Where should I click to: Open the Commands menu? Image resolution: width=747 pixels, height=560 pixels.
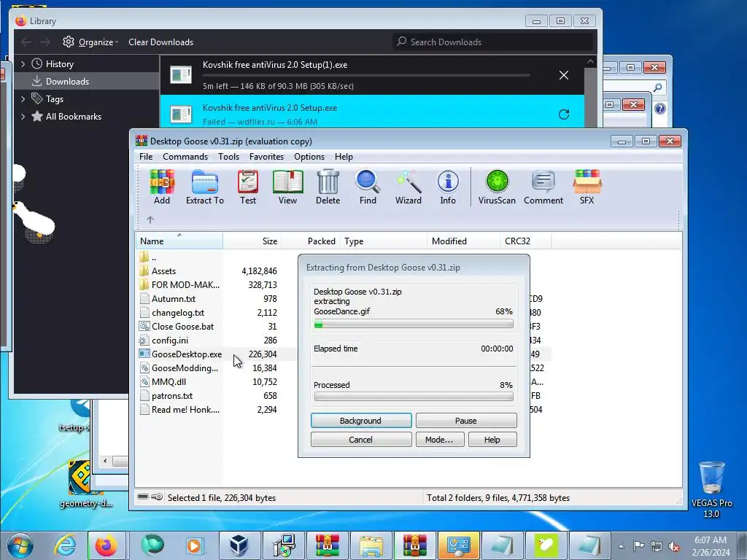(x=185, y=157)
